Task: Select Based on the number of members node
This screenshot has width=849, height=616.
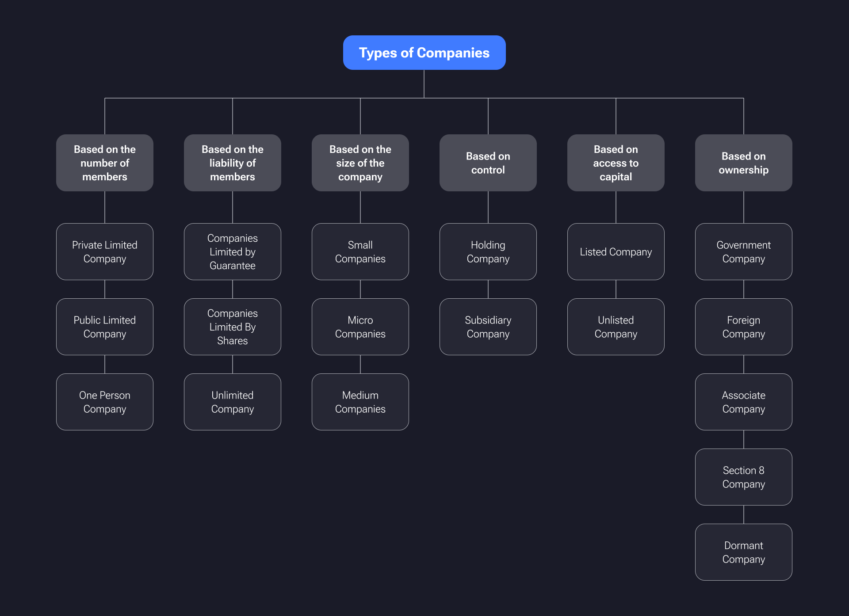Action: 105,163
